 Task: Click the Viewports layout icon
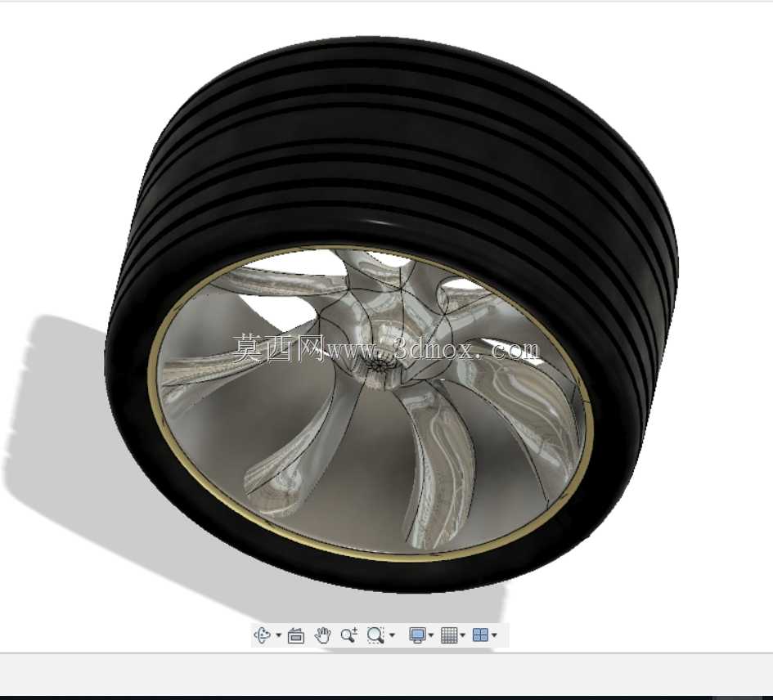click(480, 635)
